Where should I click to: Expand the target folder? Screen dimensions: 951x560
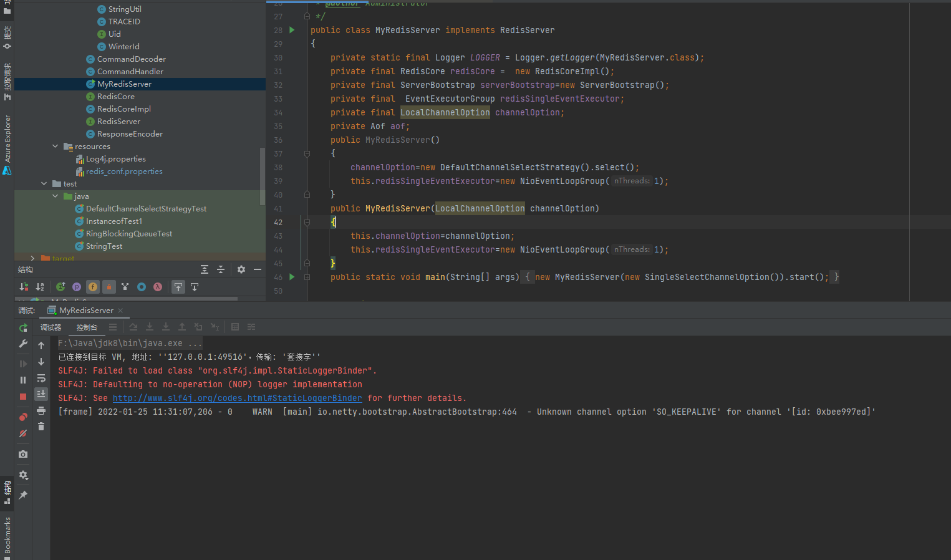[x=33, y=258]
